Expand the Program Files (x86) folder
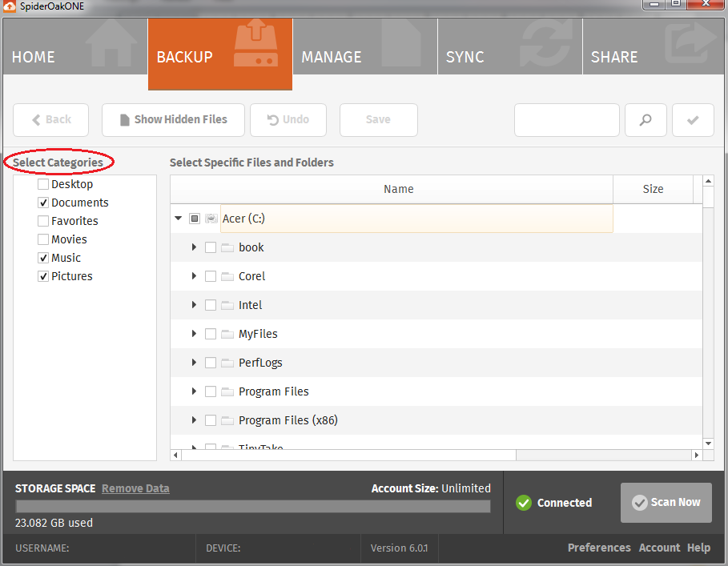728x566 pixels. coord(194,419)
